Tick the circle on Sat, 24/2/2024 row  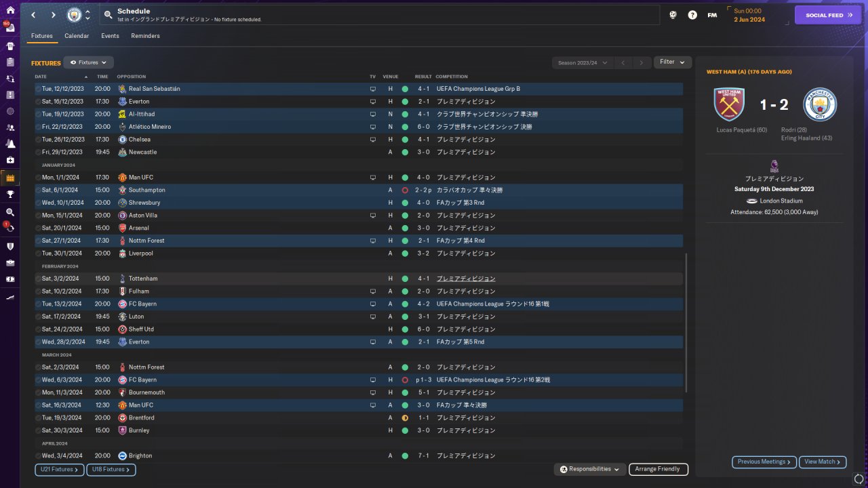point(38,329)
